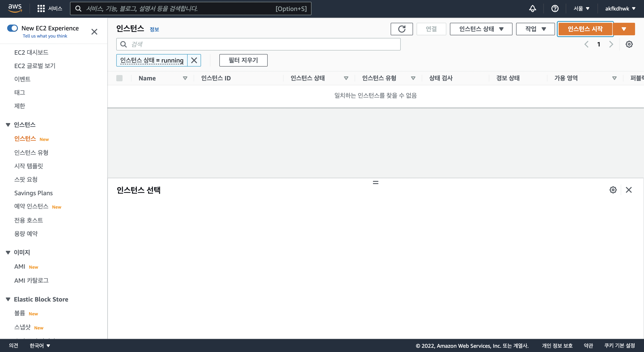Open AMI 카탈로그 in the sidebar
The width and height of the screenshot is (644, 352).
32,280
